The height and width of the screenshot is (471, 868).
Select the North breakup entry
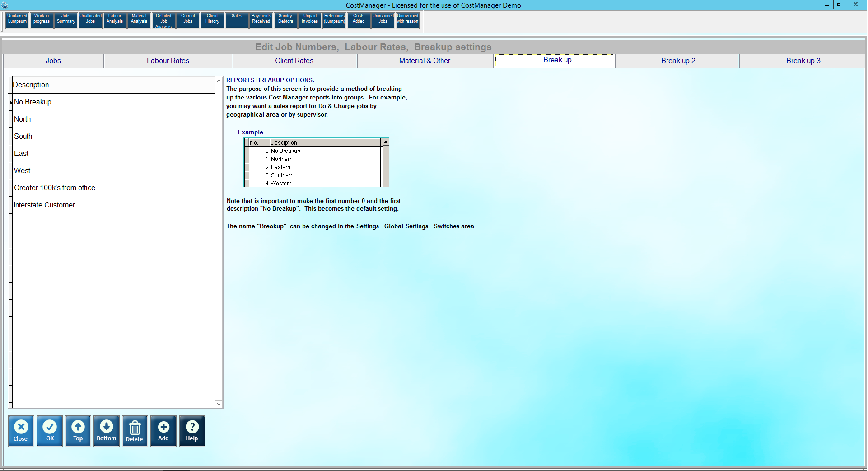pos(113,119)
